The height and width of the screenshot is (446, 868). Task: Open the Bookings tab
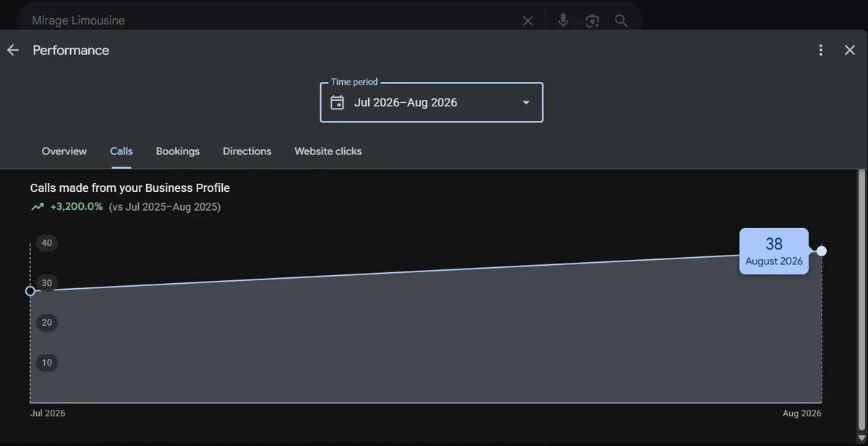(178, 151)
